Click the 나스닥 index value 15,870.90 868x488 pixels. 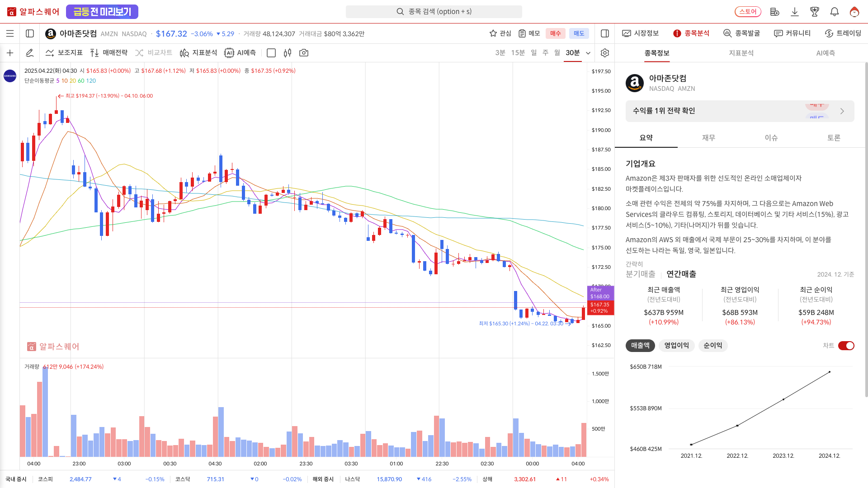[x=389, y=479]
